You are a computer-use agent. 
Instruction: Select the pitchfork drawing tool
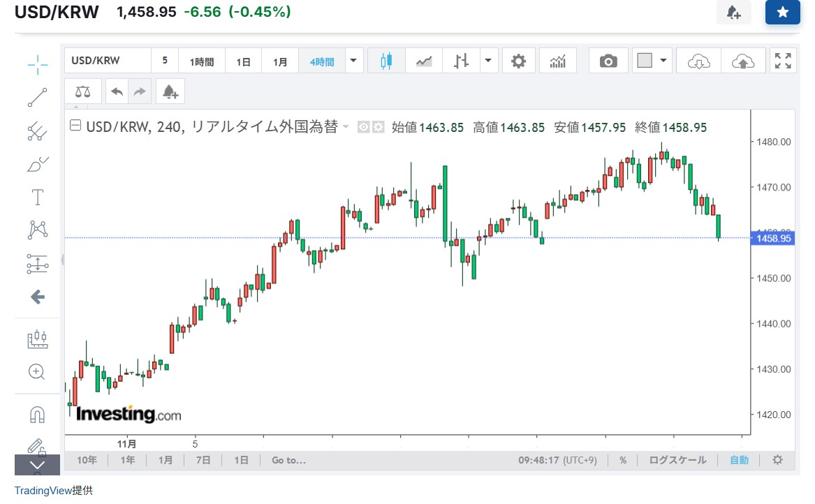click(x=37, y=131)
